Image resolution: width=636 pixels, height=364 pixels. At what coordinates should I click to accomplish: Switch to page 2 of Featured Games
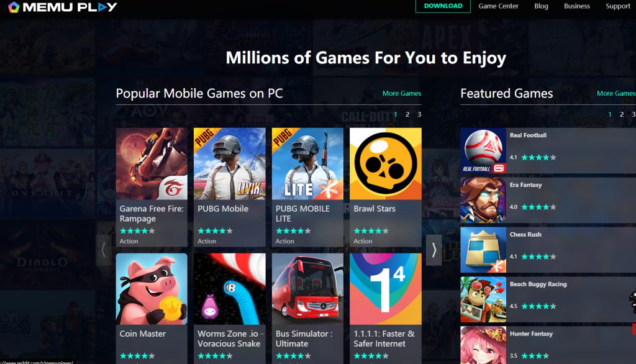click(621, 114)
